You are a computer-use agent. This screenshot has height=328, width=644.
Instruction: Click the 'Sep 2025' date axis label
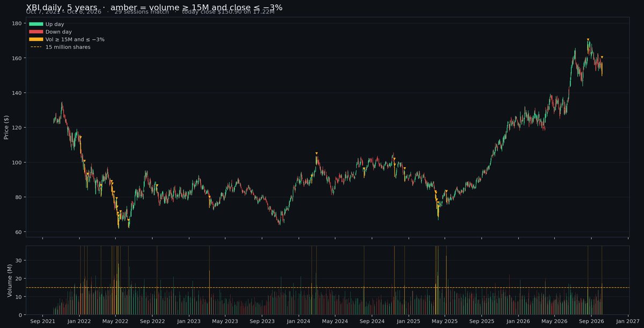(x=481, y=322)
